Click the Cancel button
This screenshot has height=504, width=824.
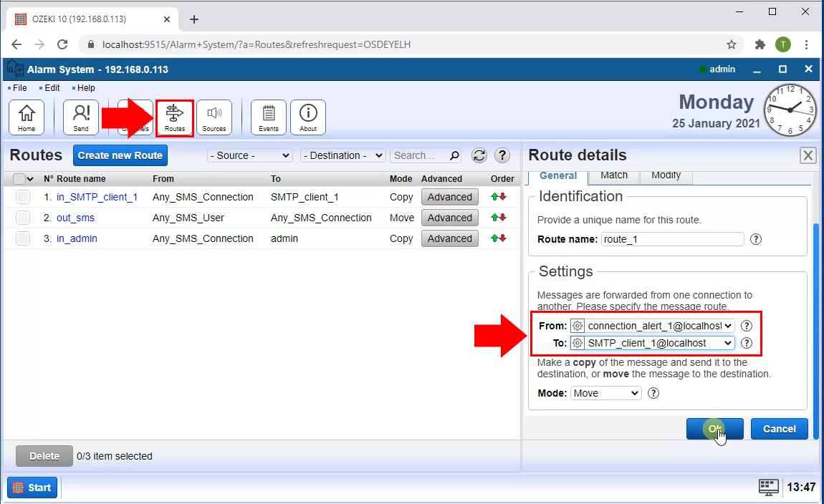(x=780, y=429)
